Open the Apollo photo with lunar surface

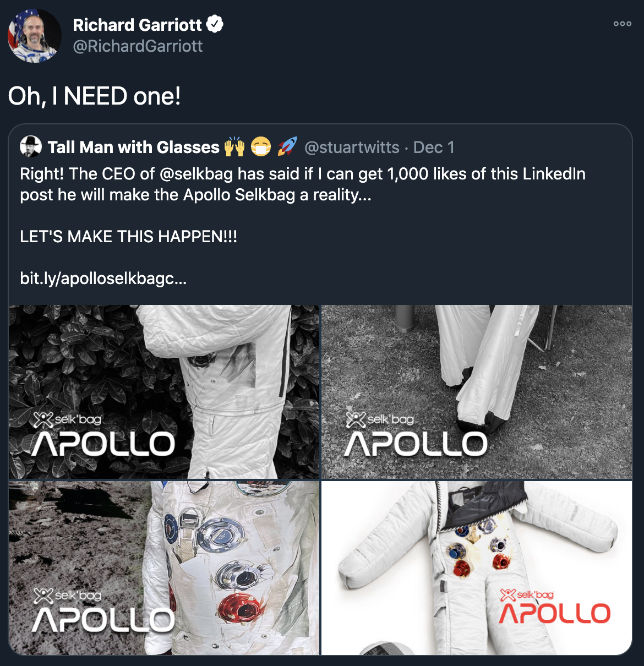[x=164, y=568]
